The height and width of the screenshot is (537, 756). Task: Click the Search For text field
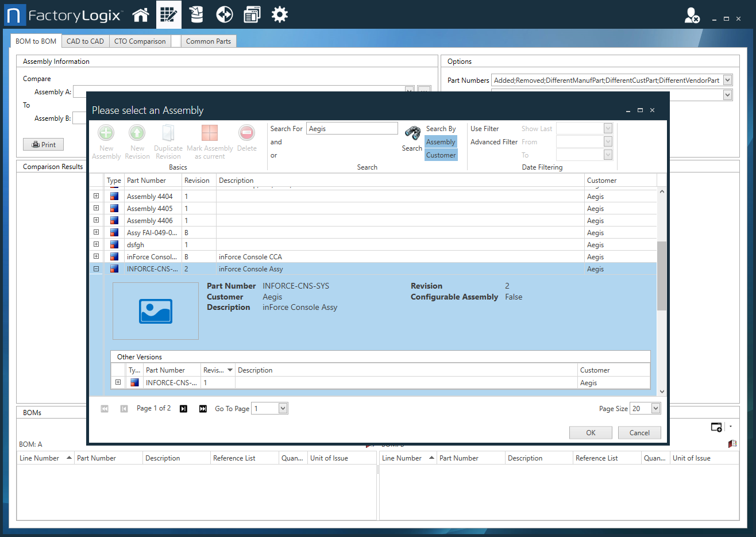[352, 129]
